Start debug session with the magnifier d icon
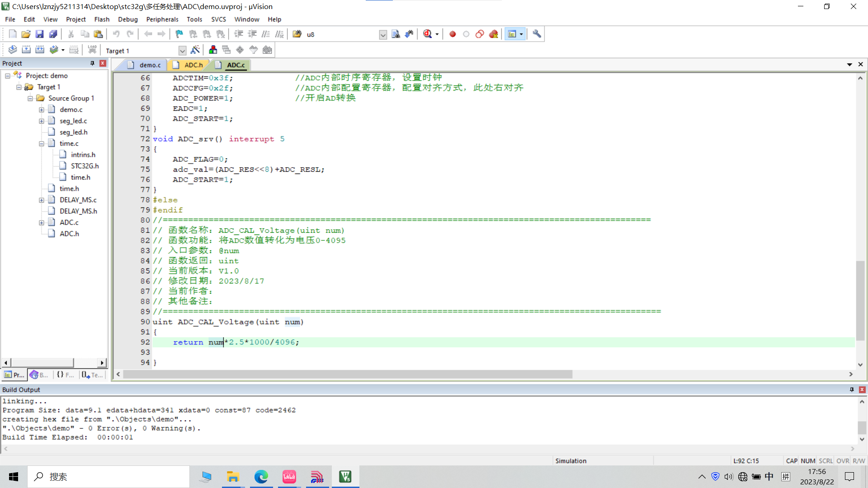Image resolution: width=868 pixels, height=488 pixels. [427, 34]
